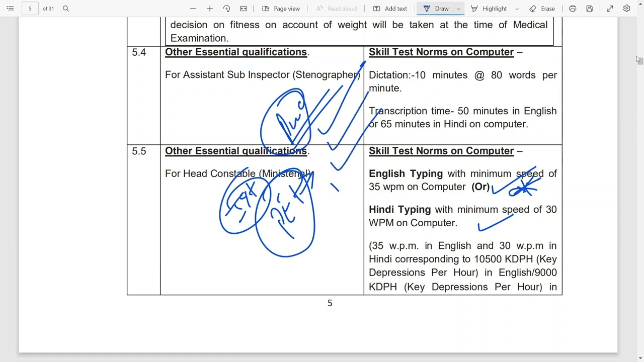Expand the Draw tool options dropdown
Viewport: 644px width, 362px height.
point(458,9)
